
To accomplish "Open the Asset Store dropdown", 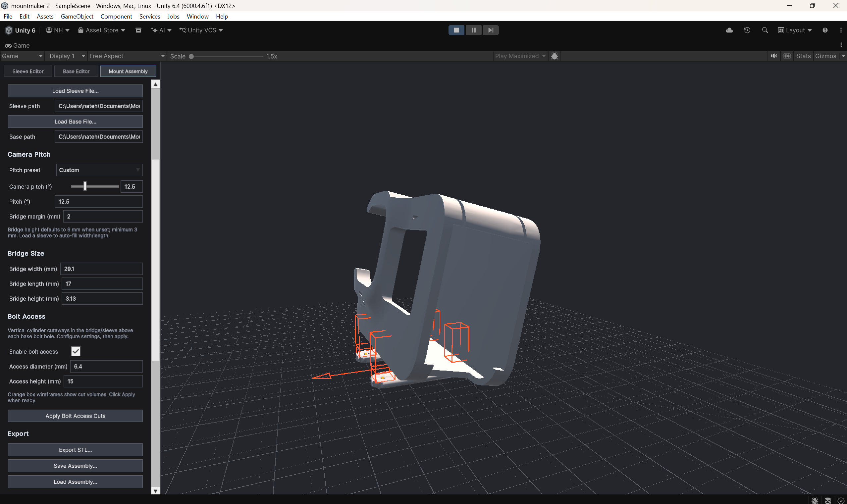I will pos(102,30).
